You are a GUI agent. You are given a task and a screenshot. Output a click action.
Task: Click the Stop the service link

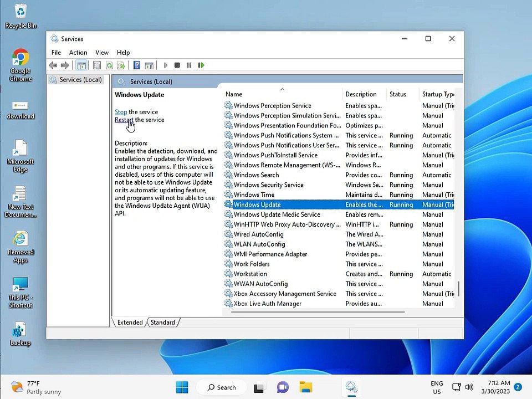point(121,112)
